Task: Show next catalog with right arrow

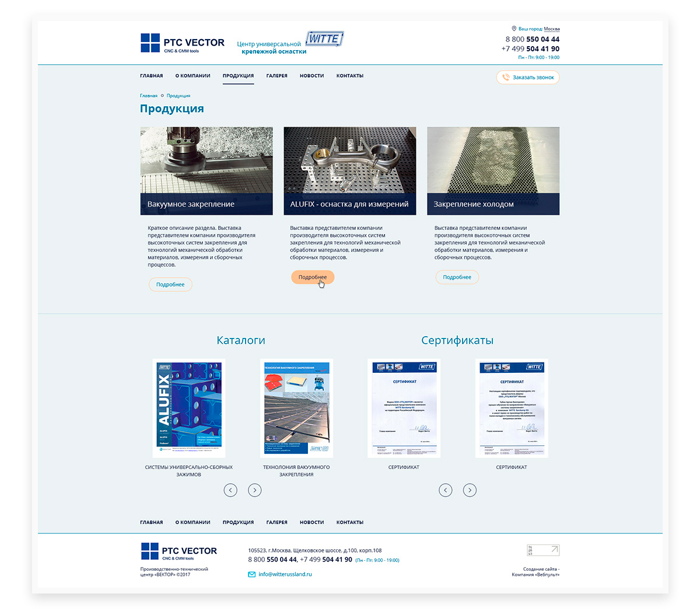Action: [x=255, y=490]
